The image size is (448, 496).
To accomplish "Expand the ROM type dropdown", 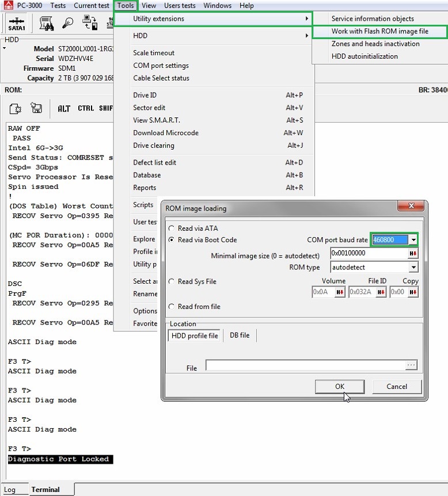I will tap(413, 268).
